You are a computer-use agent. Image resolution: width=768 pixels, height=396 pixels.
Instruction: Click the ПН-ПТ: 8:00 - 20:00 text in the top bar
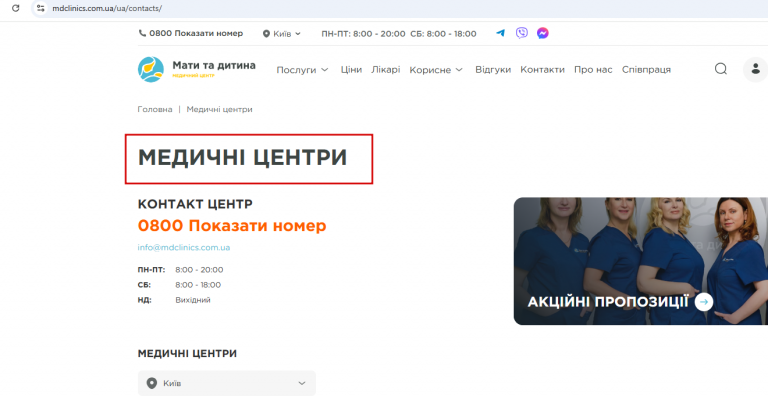click(x=363, y=34)
